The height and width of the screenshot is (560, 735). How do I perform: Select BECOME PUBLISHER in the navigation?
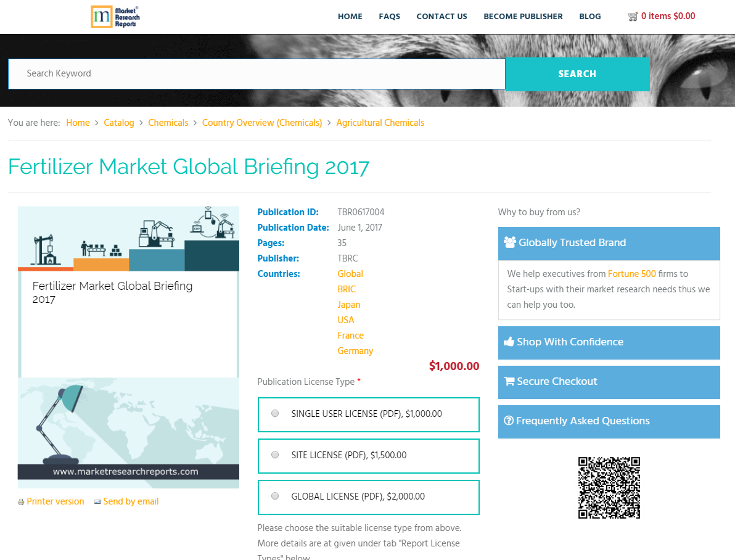(523, 16)
